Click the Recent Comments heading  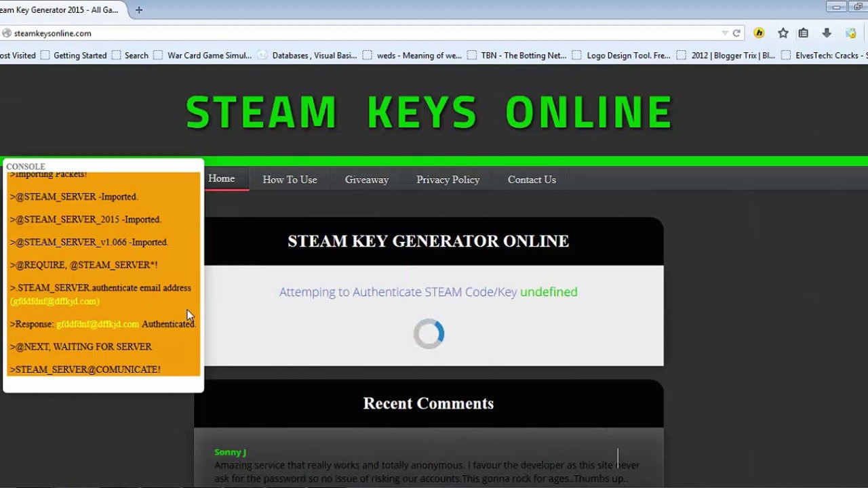pyautogui.click(x=429, y=403)
